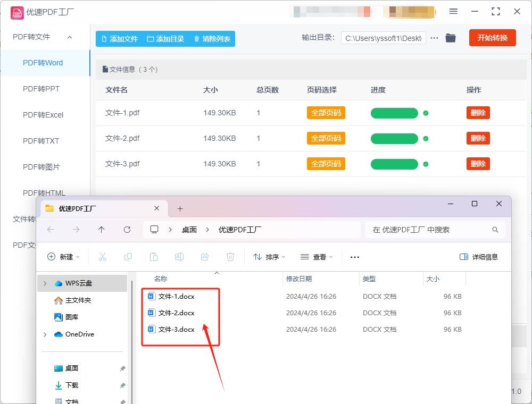
Task: Click the green done icon for 文件-1.pdf
Action: click(426, 113)
